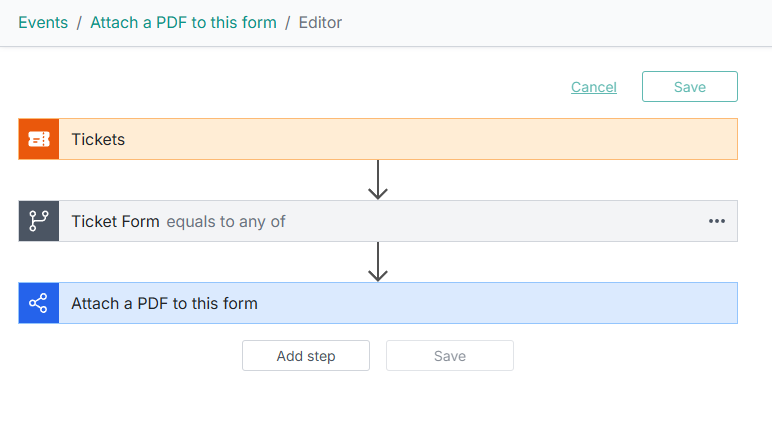Image resolution: width=772 pixels, height=421 pixels.
Task: Click the Save button beside Add step
Action: point(449,356)
